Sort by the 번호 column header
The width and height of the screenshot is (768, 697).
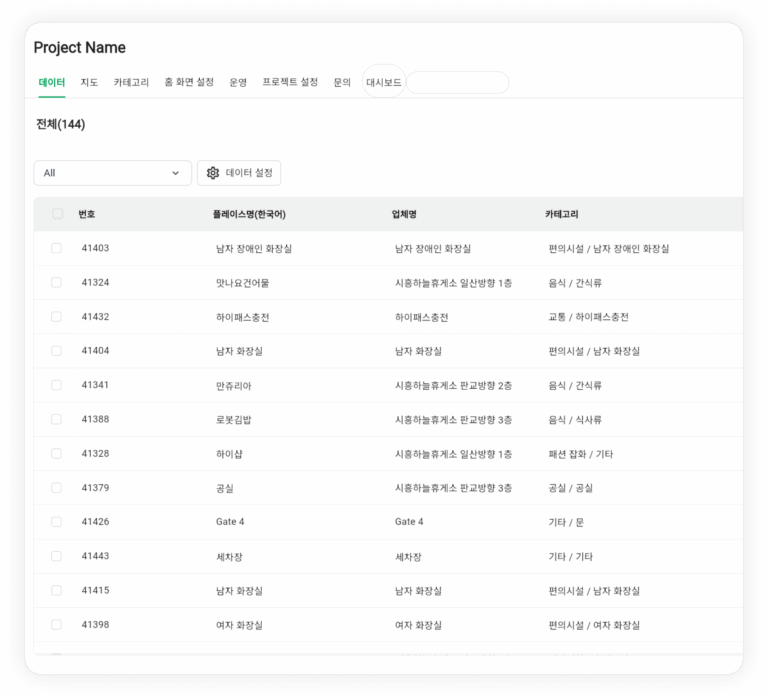pyautogui.click(x=87, y=214)
